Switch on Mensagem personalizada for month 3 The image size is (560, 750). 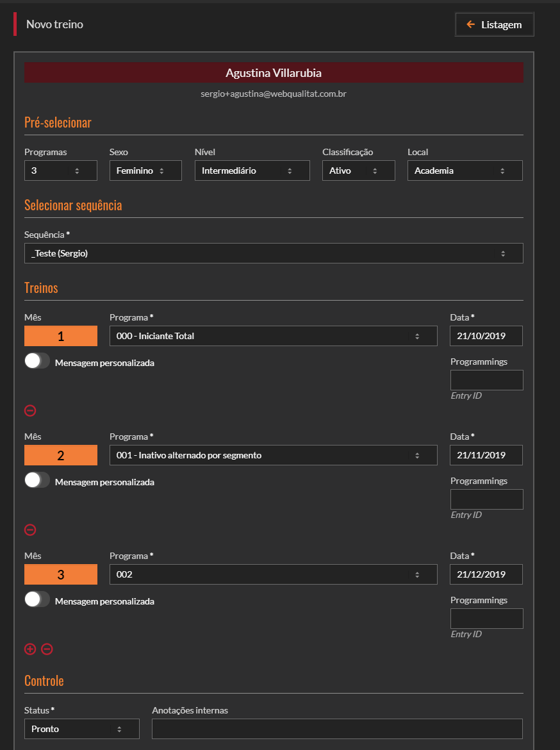tap(37, 600)
